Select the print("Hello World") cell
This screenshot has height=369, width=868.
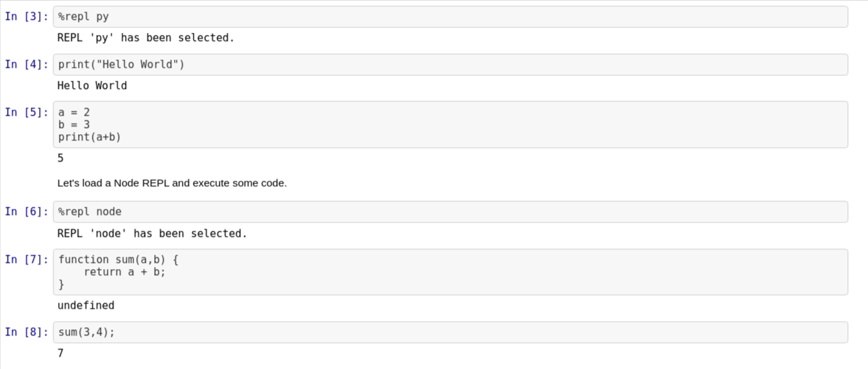pyautogui.click(x=450, y=64)
